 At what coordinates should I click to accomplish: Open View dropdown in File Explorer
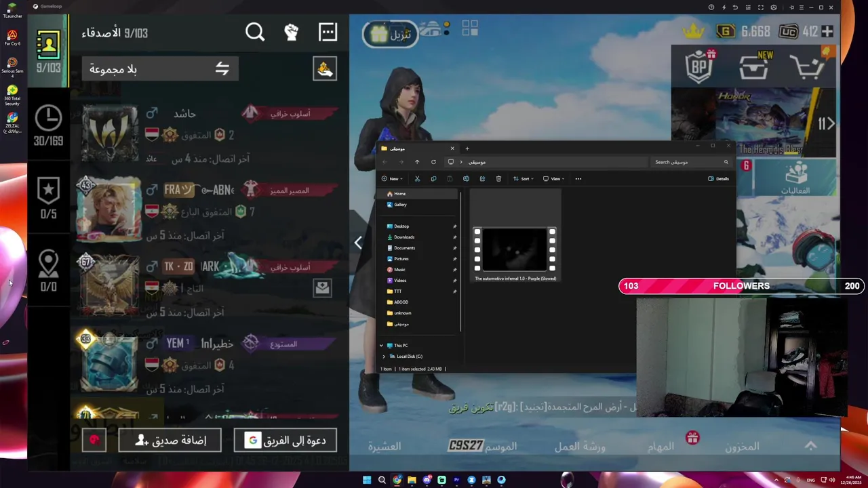click(553, 179)
